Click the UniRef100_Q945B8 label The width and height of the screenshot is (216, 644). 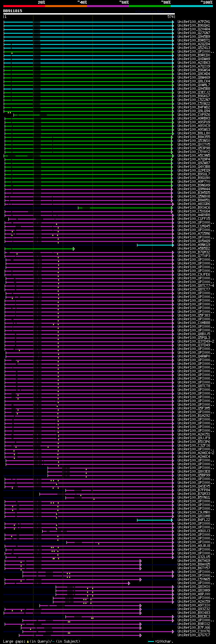194,89
